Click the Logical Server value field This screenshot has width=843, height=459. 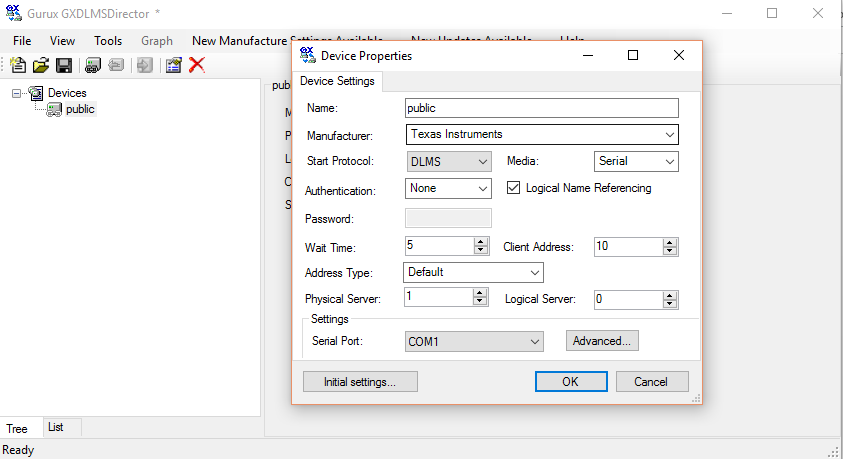coord(628,300)
